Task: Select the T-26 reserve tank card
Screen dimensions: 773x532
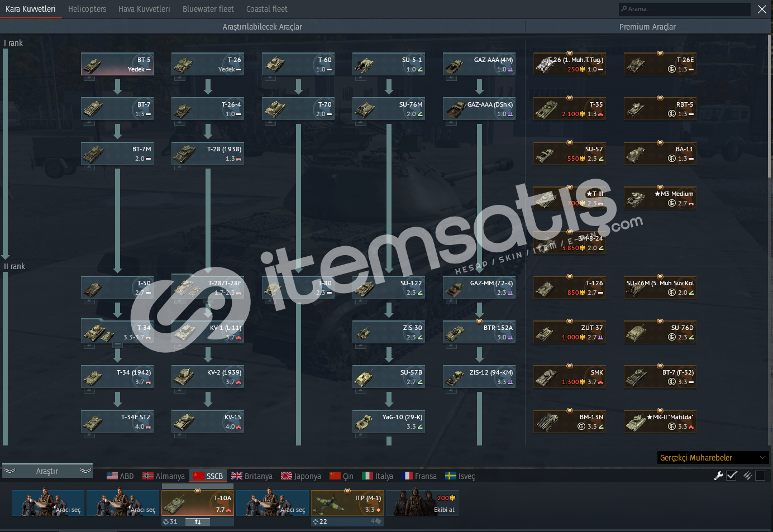Action: (x=207, y=64)
